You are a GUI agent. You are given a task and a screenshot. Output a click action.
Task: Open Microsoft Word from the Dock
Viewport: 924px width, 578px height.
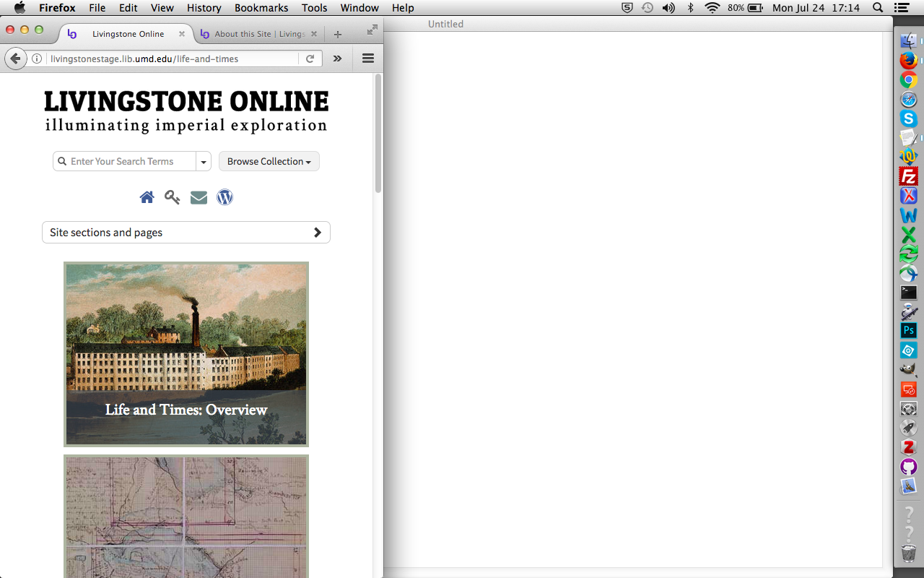point(909,215)
